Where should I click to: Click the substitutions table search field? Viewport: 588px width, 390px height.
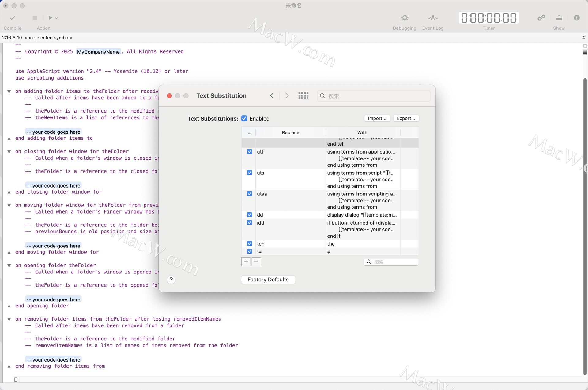pos(391,262)
